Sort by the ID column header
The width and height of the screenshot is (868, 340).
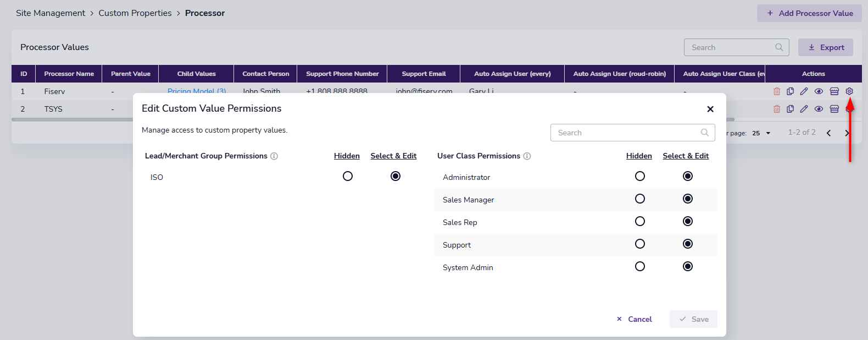24,74
